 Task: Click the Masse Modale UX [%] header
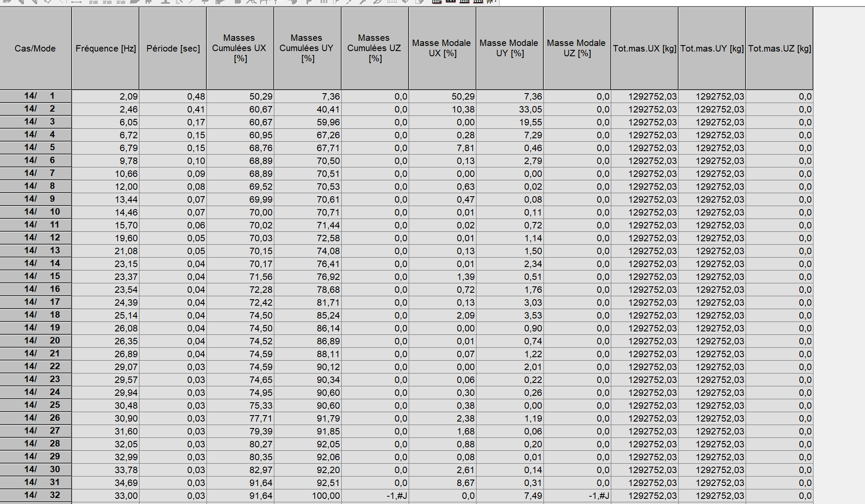[x=443, y=49]
